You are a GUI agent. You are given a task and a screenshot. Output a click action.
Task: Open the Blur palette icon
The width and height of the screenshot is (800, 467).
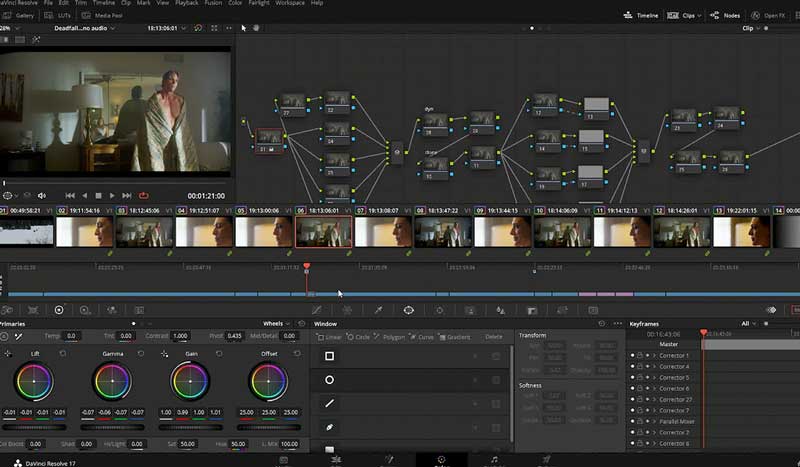pos(501,310)
